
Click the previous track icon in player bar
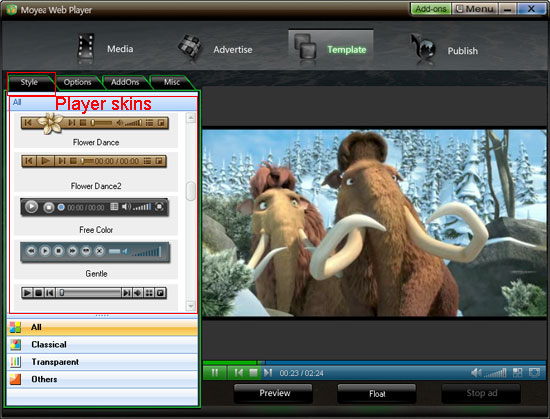tap(239, 372)
